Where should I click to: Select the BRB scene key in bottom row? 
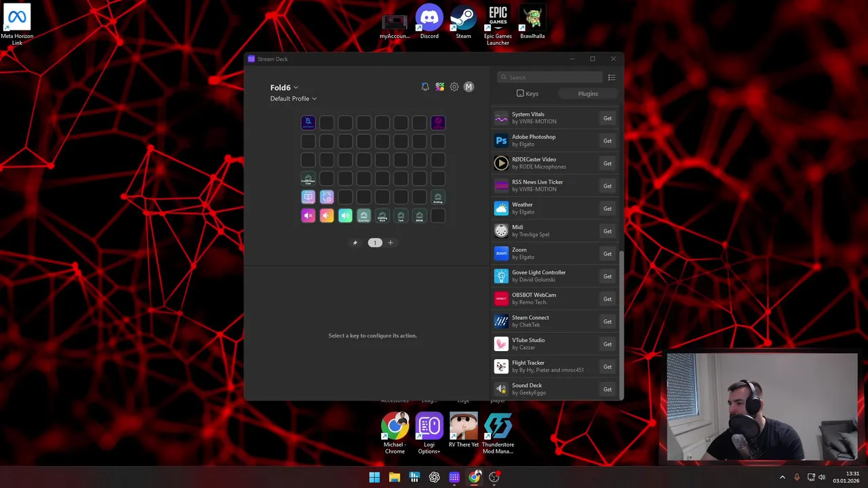(419, 216)
